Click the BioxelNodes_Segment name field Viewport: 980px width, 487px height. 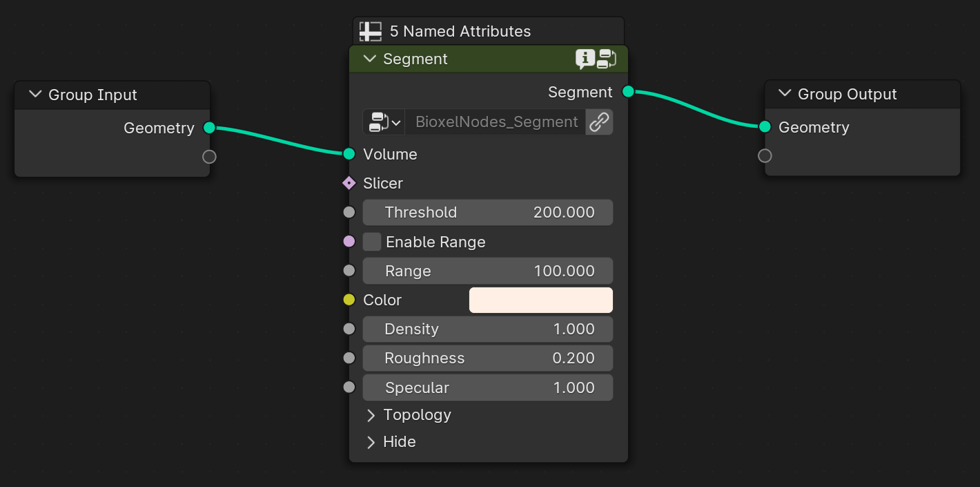click(496, 122)
